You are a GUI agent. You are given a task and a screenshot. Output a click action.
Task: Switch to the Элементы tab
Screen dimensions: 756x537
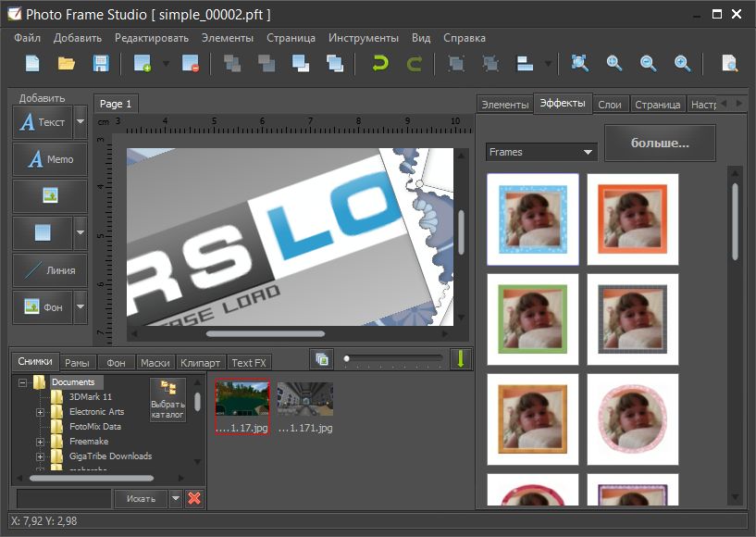click(505, 105)
